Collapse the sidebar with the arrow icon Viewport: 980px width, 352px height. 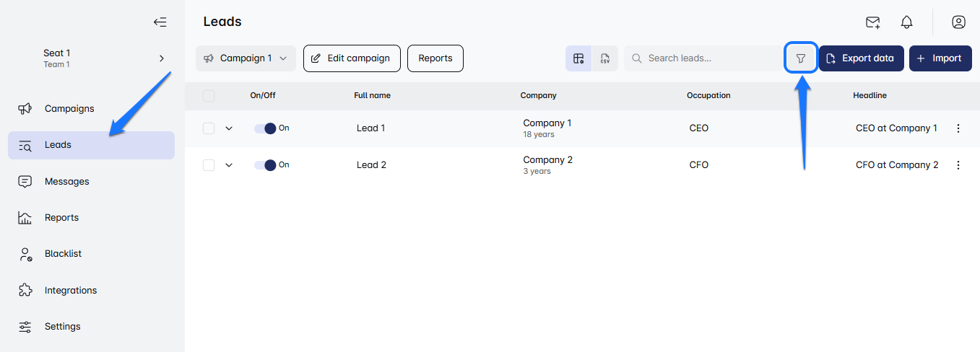[160, 22]
